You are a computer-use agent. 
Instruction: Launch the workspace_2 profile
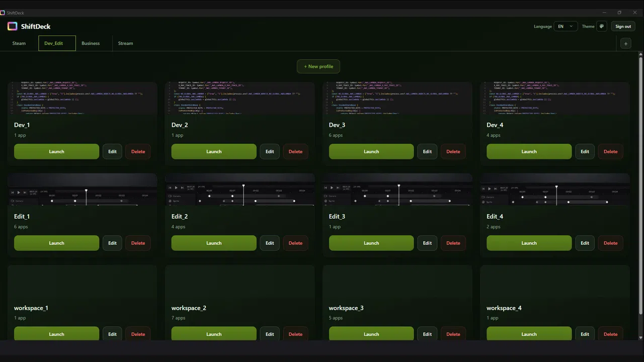click(x=214, y=333)
